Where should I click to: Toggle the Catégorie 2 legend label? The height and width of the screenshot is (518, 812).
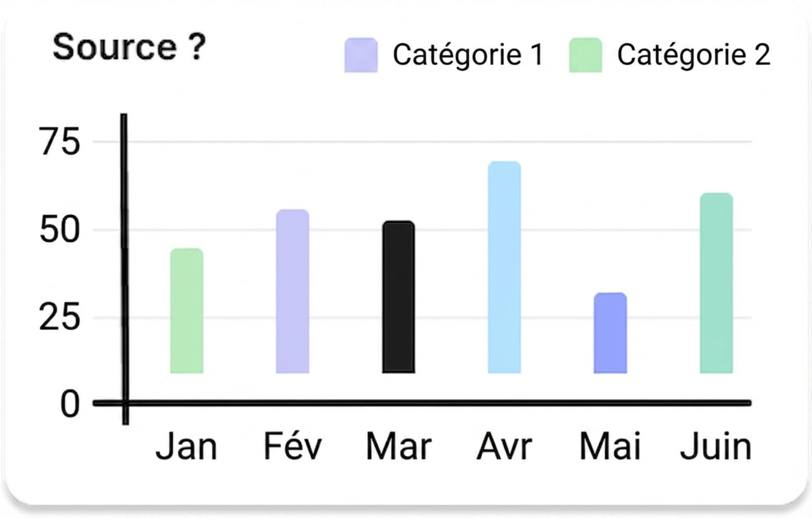(694, 55)
